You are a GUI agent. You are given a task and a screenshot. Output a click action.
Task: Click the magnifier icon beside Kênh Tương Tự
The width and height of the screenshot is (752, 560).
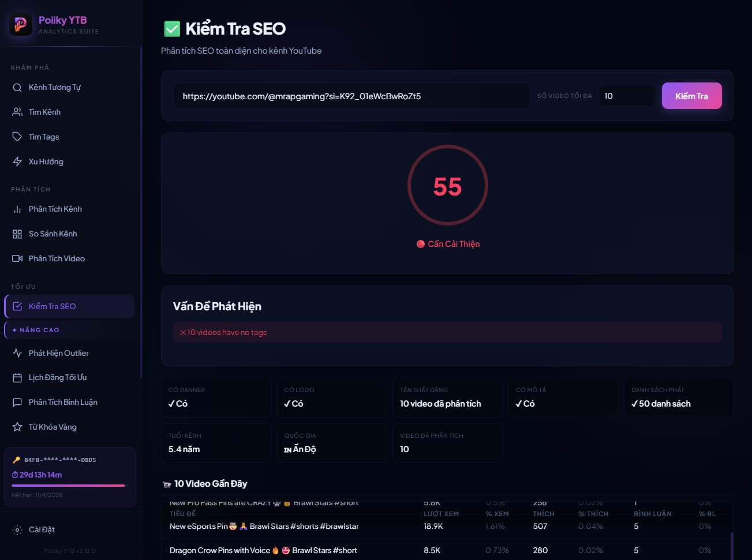(x=17, y=88)
